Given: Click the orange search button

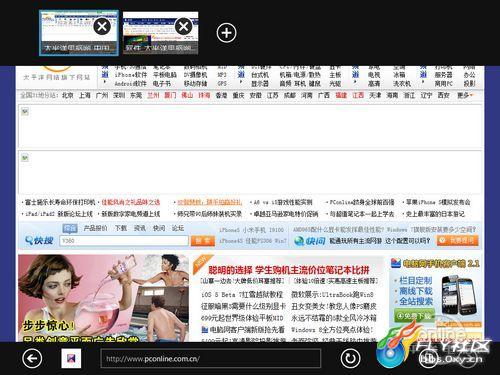Looking at the screenshot, I should (x=203, y=241).
